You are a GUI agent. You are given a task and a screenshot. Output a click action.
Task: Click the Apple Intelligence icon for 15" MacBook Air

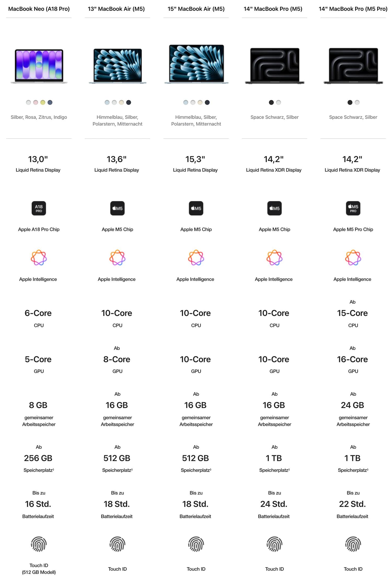pyautogui.click(x=196, y=257)
